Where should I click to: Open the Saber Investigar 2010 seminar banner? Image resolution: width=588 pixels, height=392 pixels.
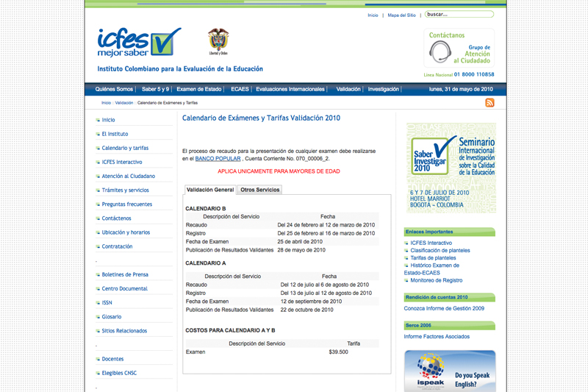(x=451, y=168)
